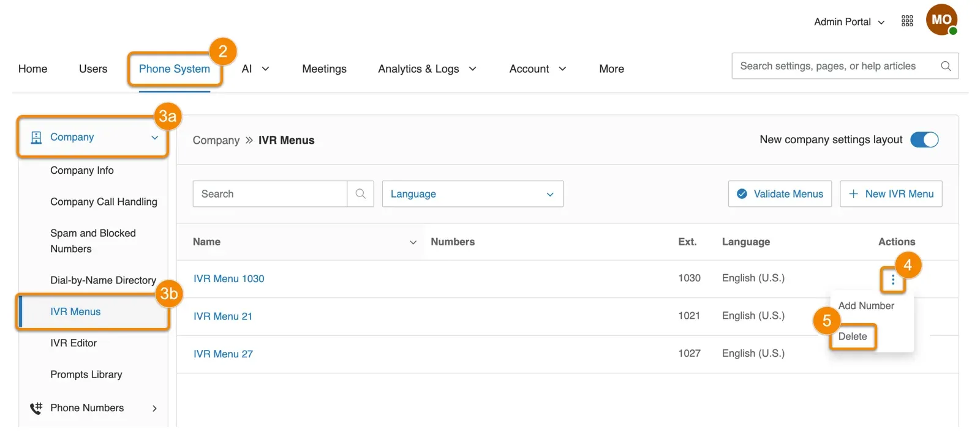
Task: Click the IVR menus Search field
Action: tap(269, 194)
